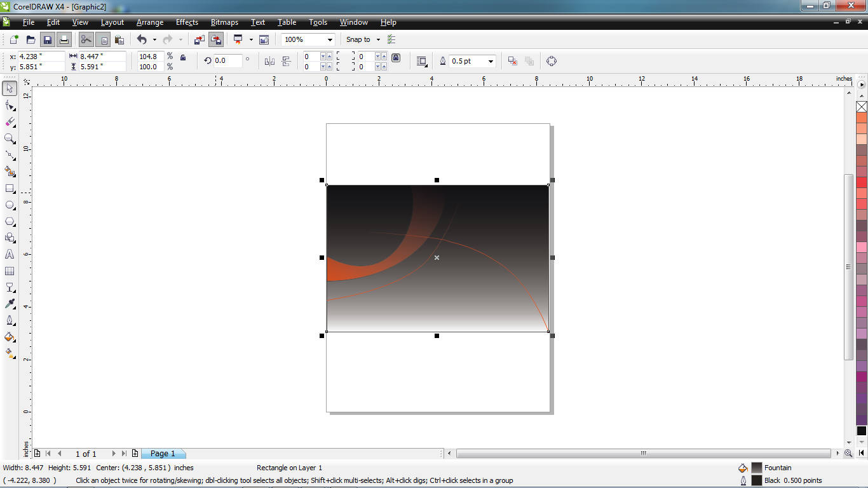Open the Effects menu
The width and height of the screenshot is (868, 488).
(x=187, y=22)
